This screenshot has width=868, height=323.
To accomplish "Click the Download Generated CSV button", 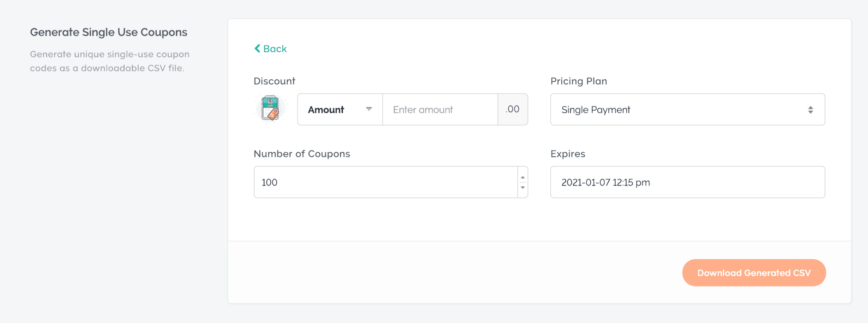I will (x=754, y=273).
